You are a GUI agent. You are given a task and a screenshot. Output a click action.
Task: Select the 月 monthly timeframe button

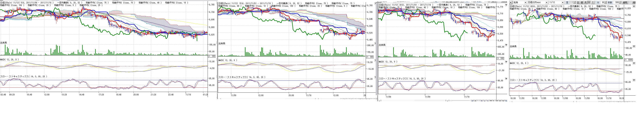click(585, 3)
